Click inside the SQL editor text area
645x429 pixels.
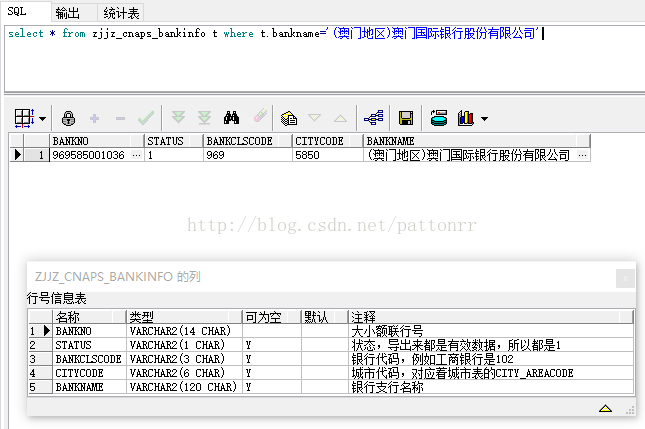pyautogui.click(x=324, y=58)
